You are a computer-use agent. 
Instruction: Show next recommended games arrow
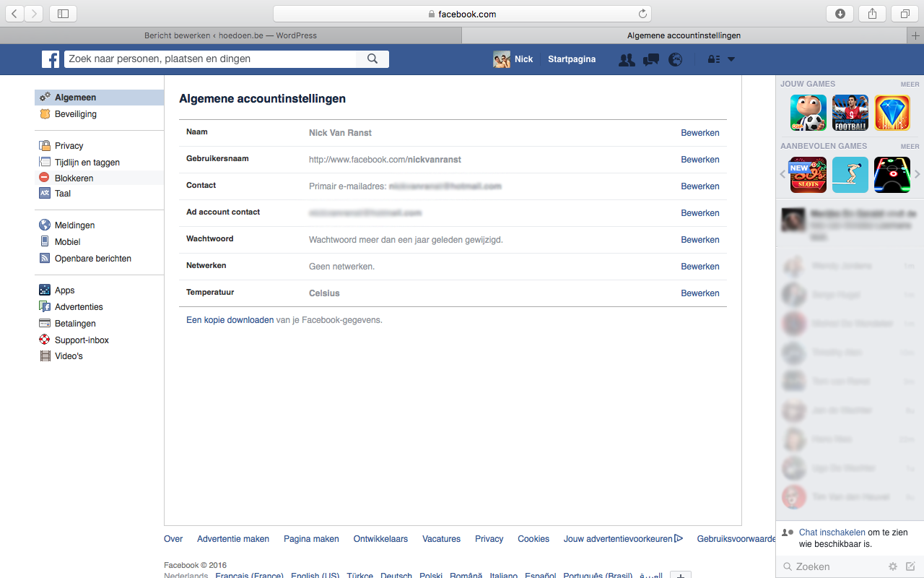pos(918,174)
